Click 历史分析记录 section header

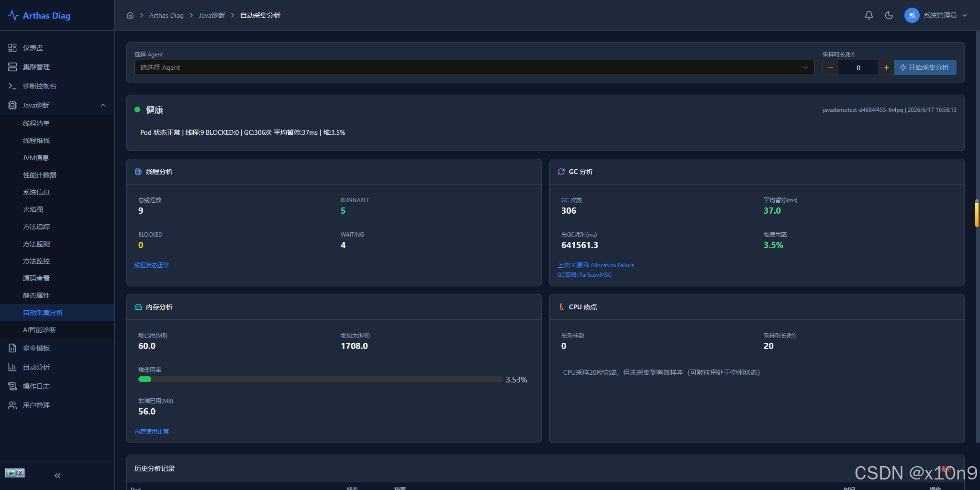(155, 468)
